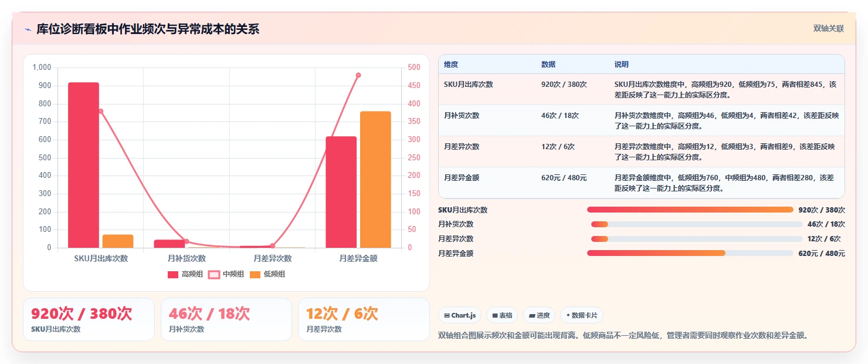
Task: Click the 月差异金额 progress bar
Action: coord(690,253)
